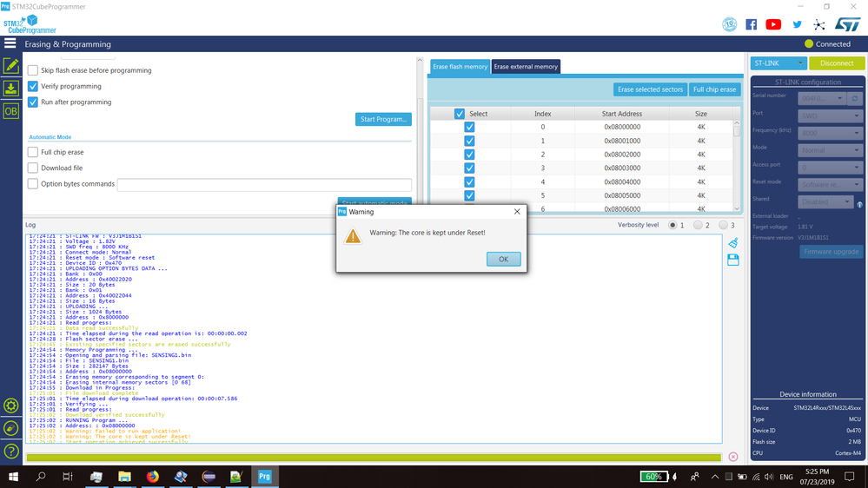Click the Disconnect button
Screen dimensions: 868x488
click(x=837, y=63)
